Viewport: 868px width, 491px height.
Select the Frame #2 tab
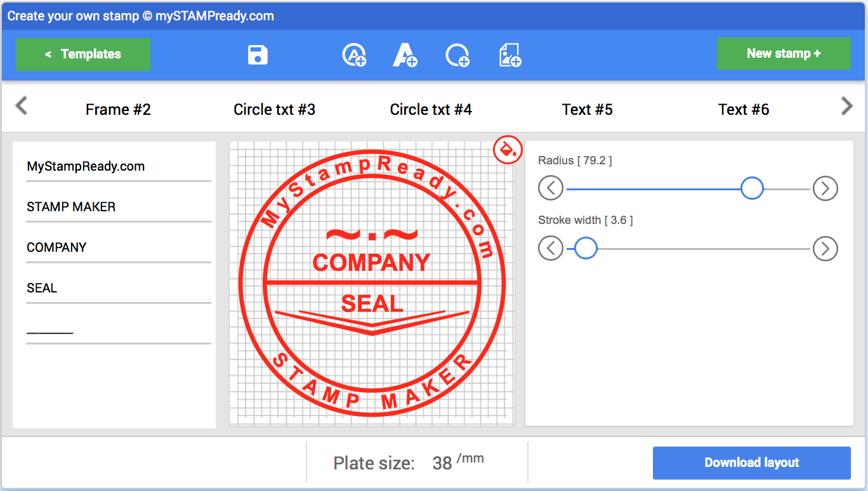pyautogui.click(x=118, y=110)
